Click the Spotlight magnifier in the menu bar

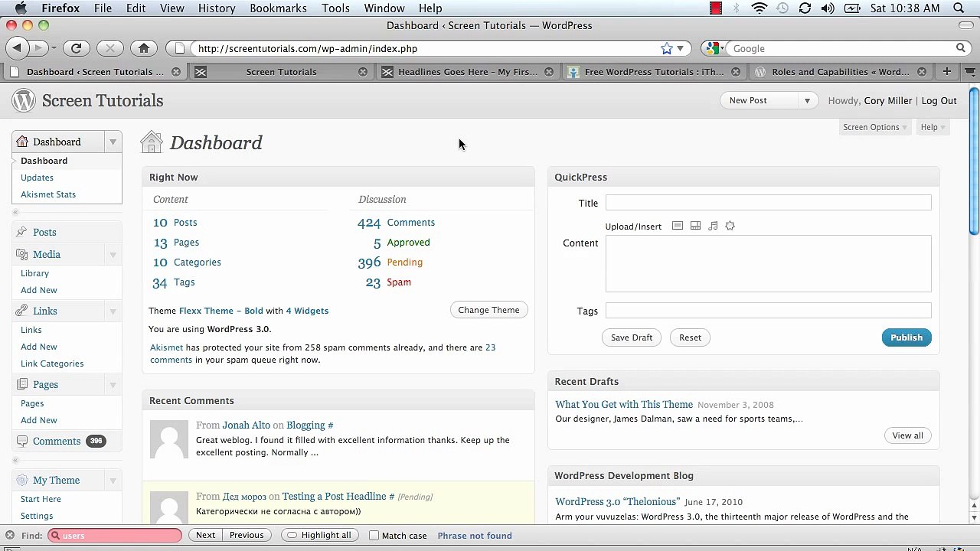pos(959,8)
